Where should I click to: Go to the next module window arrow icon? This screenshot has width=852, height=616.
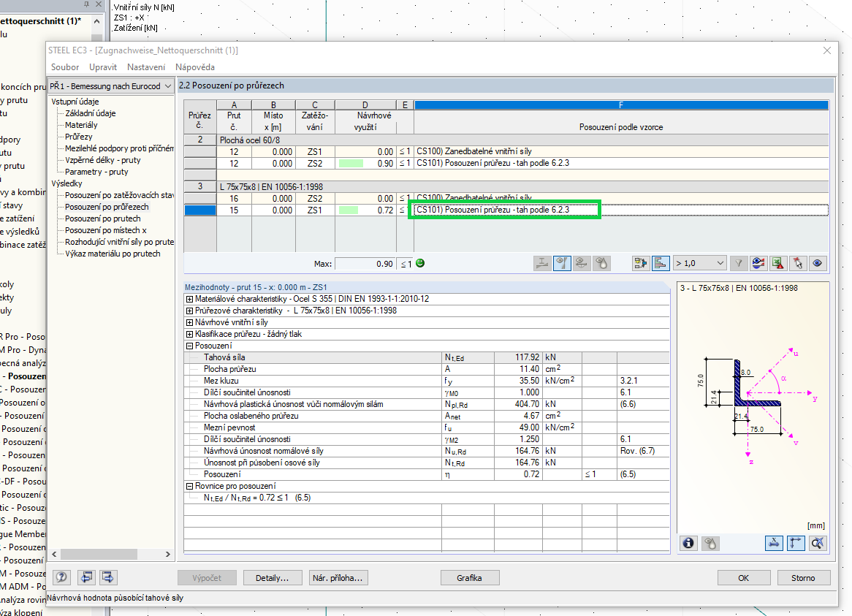pyautogui.click(x=107, y=577)
